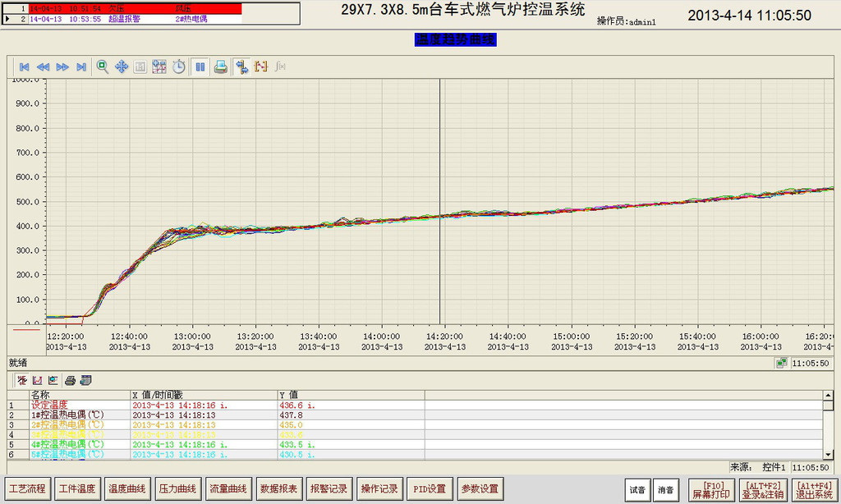Click ALT+F2 登录&注销 button
841x504 pixels.
pos(763,489)
